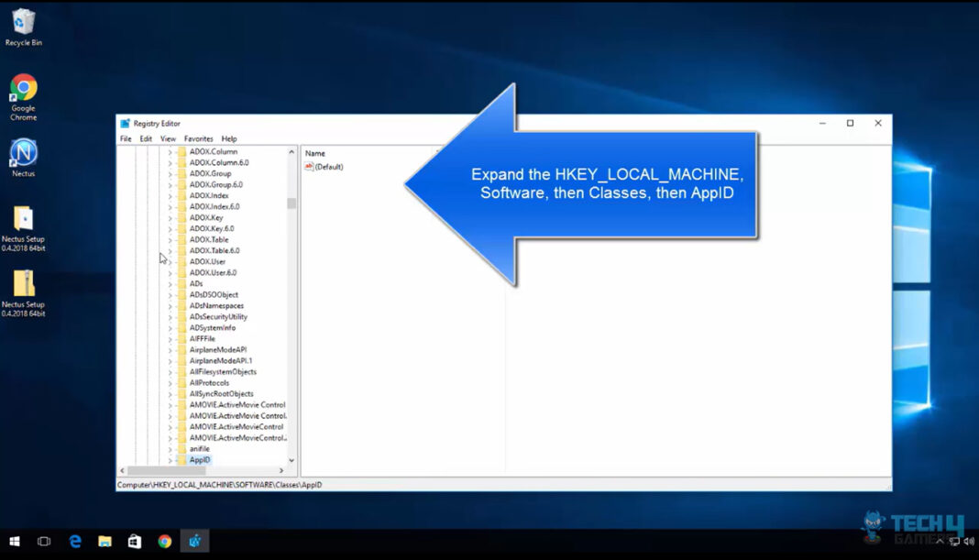The image size is (979, 560).
Task: Switch to the Registry Editor taskbar button
Action: pyautogui.click(x=195, y=542)
